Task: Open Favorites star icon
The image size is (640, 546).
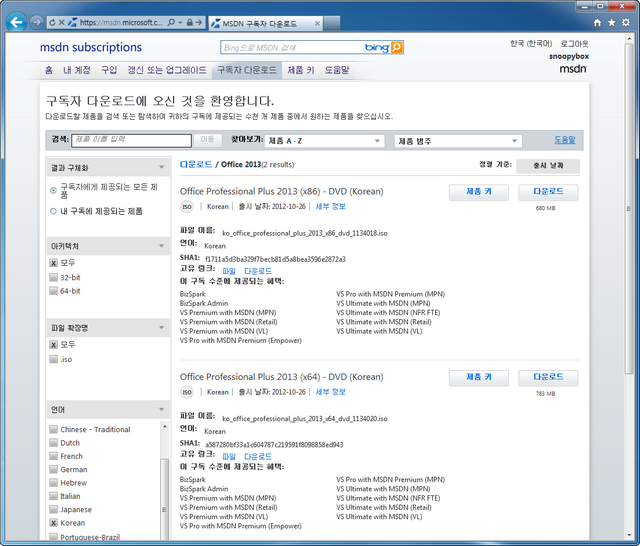Action: coord(611,22)
